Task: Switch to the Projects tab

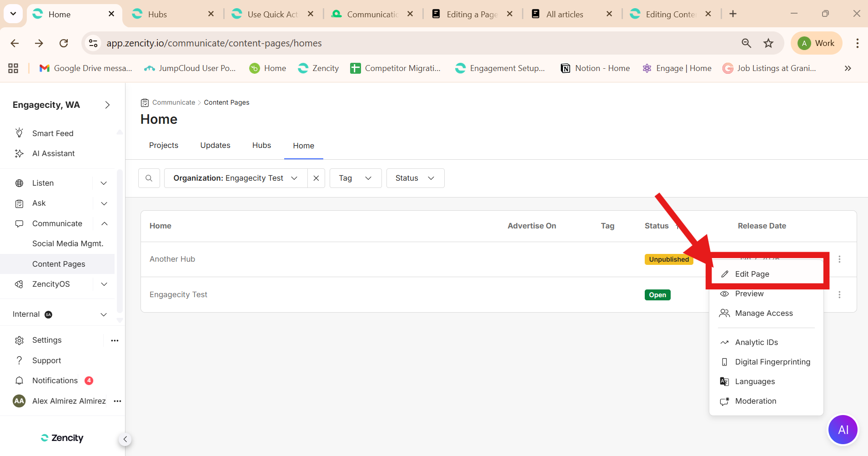Action: click(x=164, y=145)
